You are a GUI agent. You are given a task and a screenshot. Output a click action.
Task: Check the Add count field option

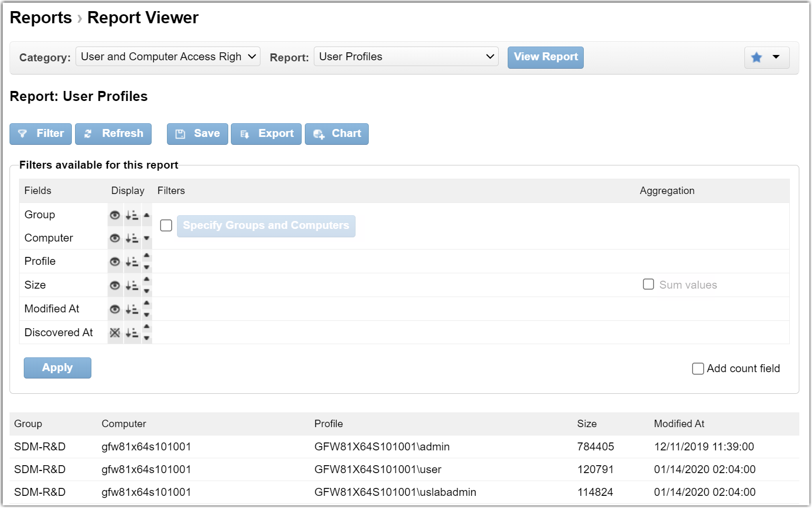tap(698, 368)
